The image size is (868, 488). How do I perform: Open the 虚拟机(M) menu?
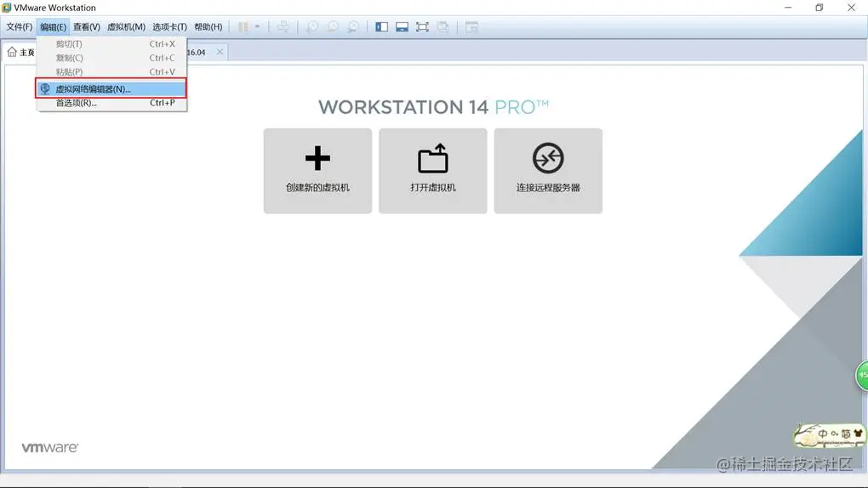point(126,26)
